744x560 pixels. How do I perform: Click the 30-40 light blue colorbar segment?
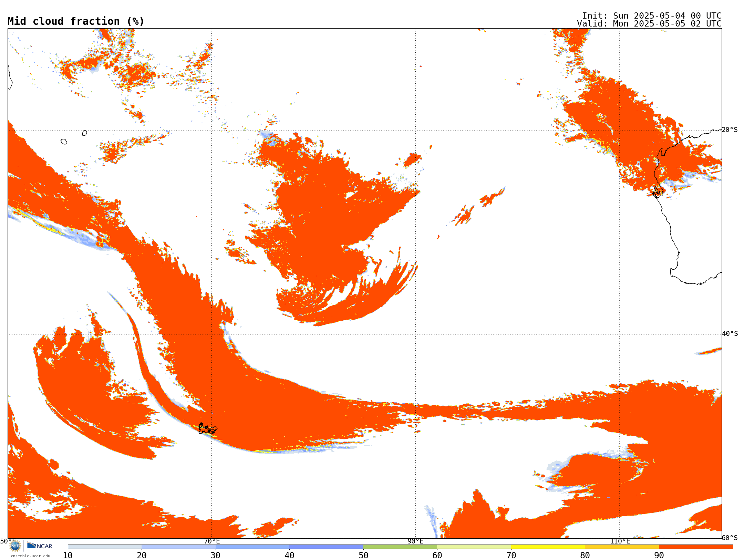tap(252, 547)
